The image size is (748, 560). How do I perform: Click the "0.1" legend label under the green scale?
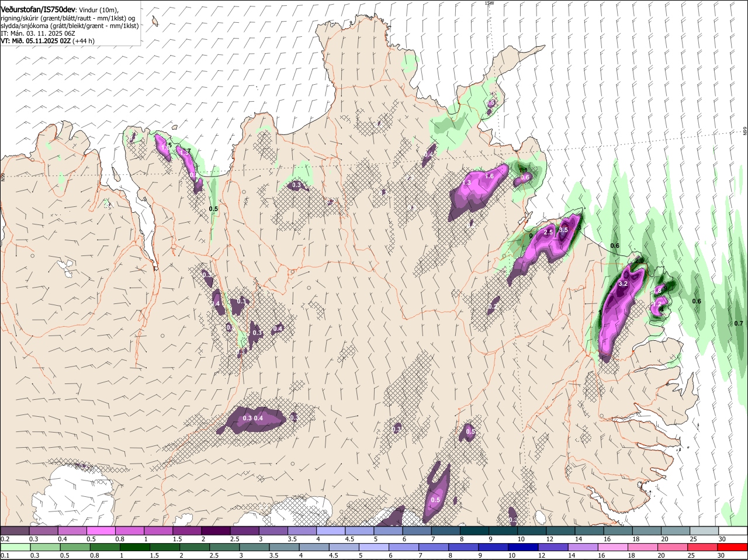pyautogui.click(x=5, y=555)
